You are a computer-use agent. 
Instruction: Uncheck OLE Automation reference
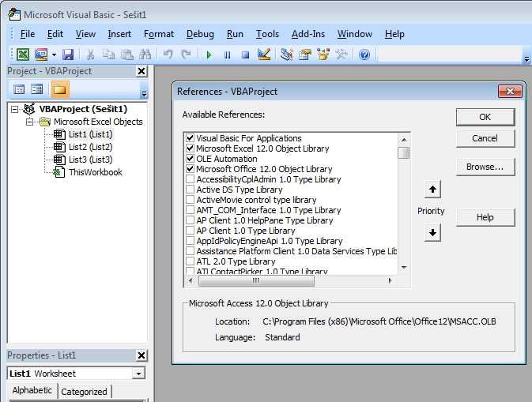click(x=190, y=159)
